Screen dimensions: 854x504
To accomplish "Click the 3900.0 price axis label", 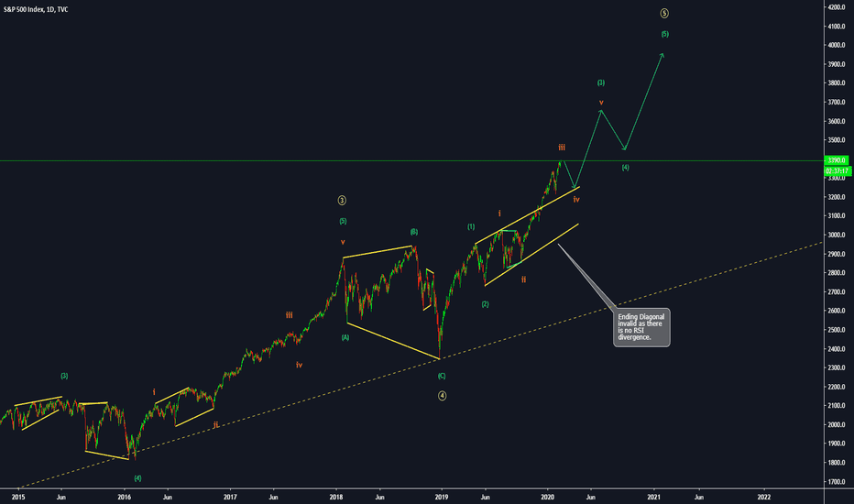I will pyautogui.click(x=837, y=64).
